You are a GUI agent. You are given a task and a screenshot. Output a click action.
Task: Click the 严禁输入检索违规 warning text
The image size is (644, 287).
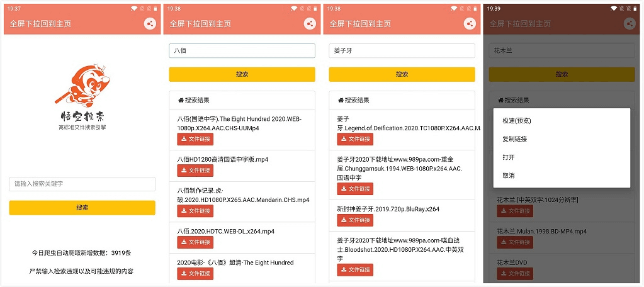[82, 271]
